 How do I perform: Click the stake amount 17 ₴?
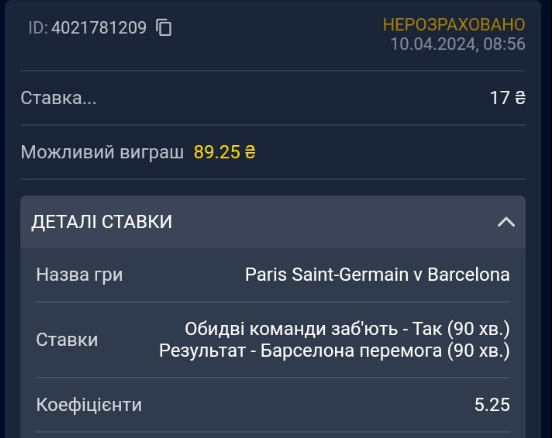coord(507,98)
